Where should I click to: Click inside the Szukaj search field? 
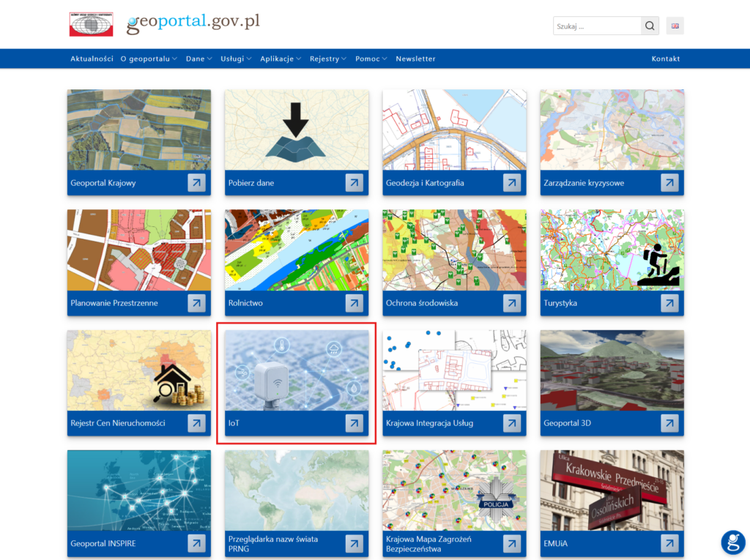pos(593,25)
